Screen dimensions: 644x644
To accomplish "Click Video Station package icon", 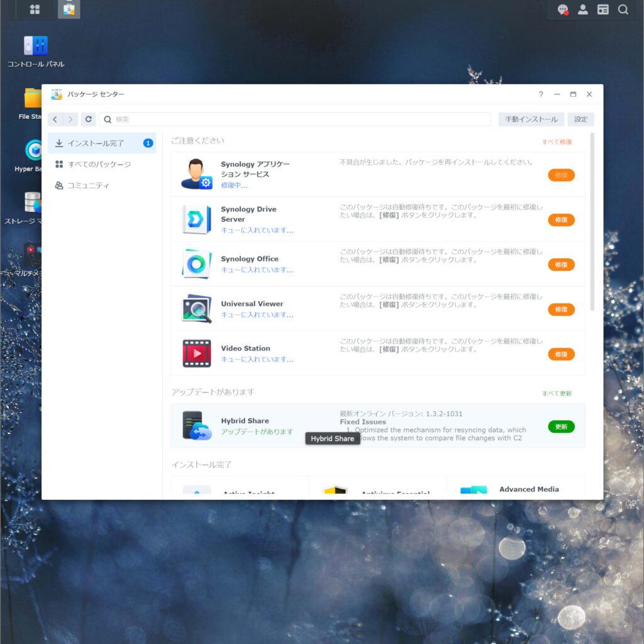I will [197, 353].
